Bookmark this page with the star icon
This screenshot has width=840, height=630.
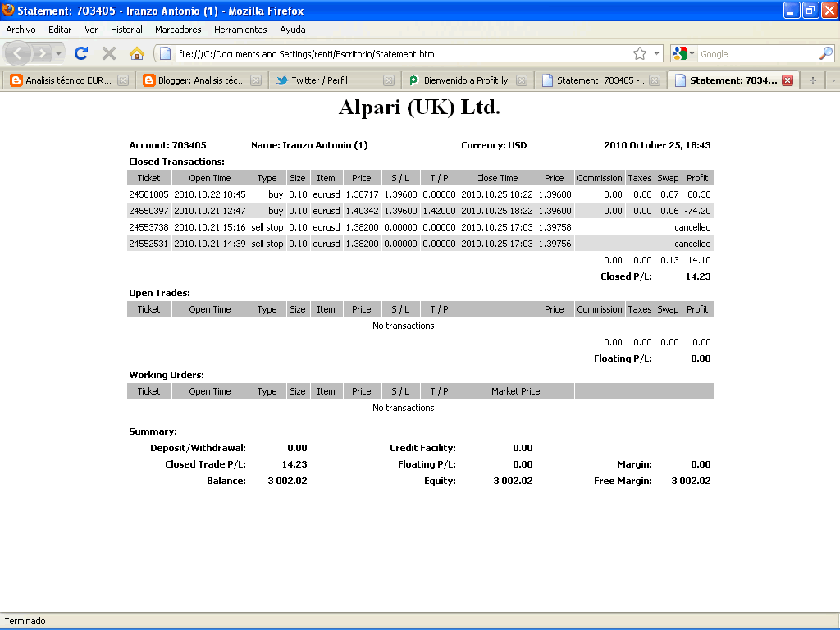coord(640,54)
